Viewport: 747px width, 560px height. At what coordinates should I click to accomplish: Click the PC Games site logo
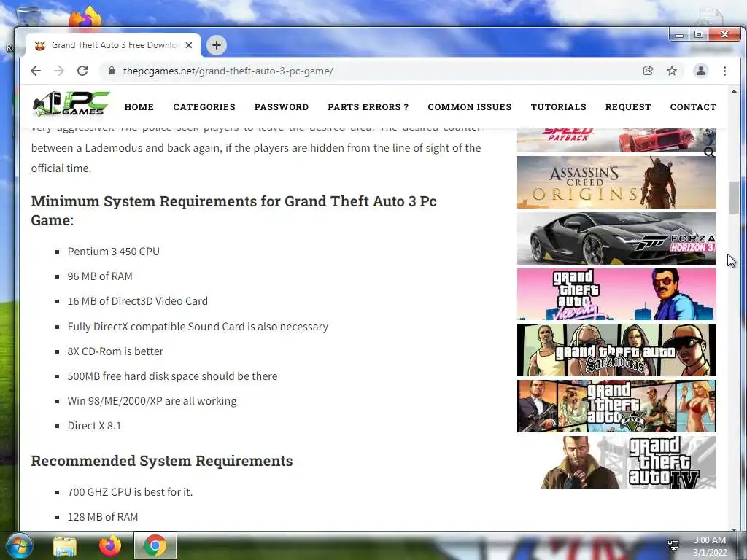tap(71, 104)
